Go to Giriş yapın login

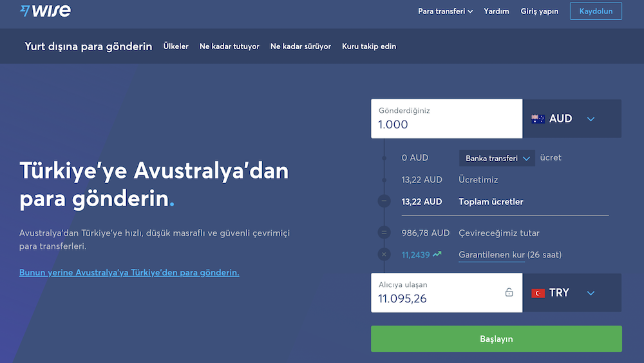click(539, 11)
